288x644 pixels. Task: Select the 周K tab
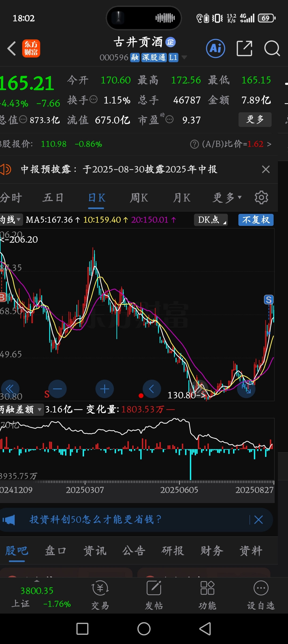[x=139, y=198]
